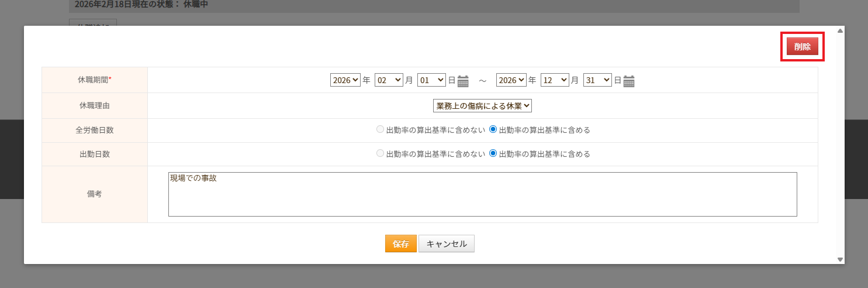This screenshot has height=288, width=868.
Task: Open the end month dropdown showing 12
Action: (555, 80)
